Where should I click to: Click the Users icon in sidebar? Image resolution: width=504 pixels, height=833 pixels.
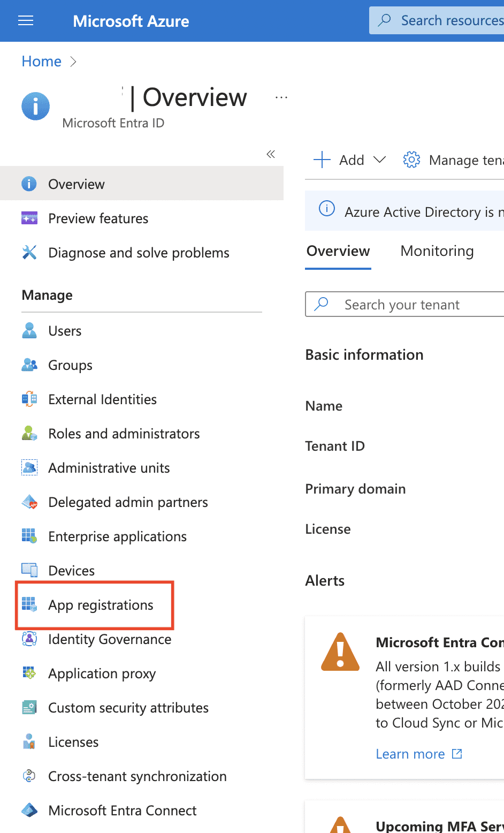[29, 331]
